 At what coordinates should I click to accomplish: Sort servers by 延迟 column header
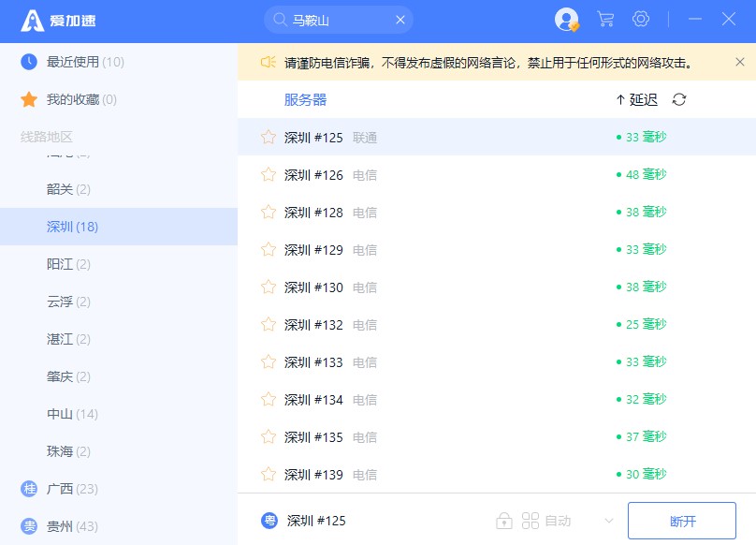637,99
